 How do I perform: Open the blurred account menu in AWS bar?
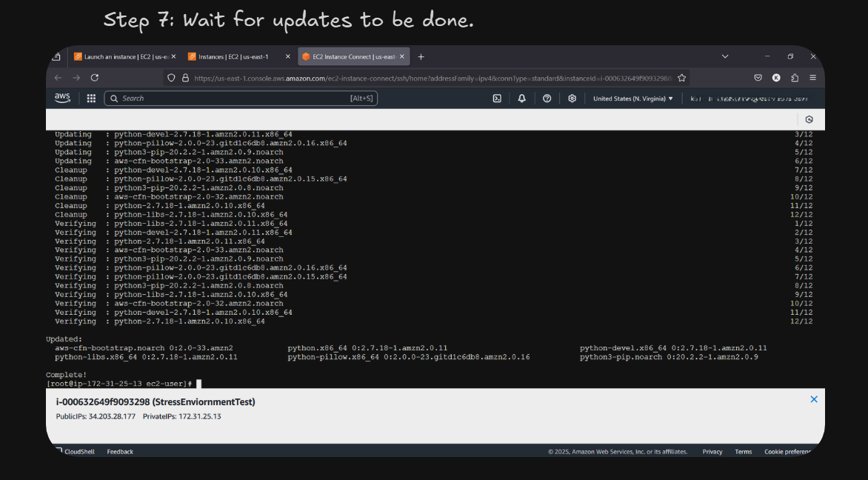749,99
